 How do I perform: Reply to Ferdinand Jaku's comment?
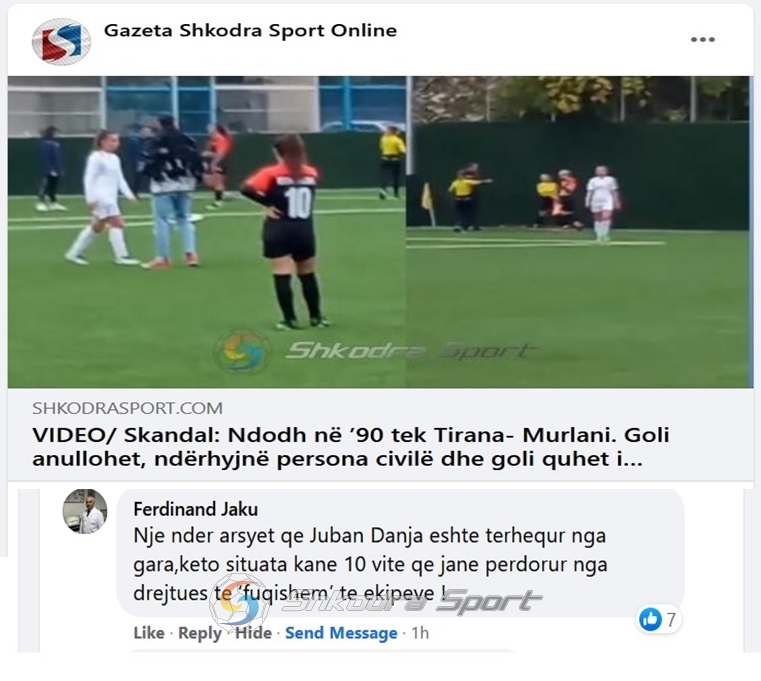(199, 633)
